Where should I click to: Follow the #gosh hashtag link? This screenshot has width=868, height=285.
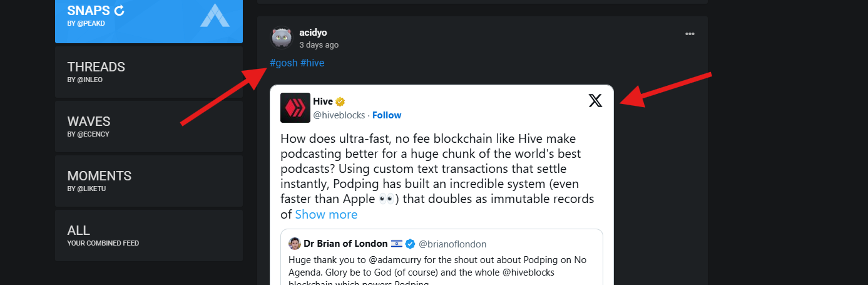coord(283,63)
